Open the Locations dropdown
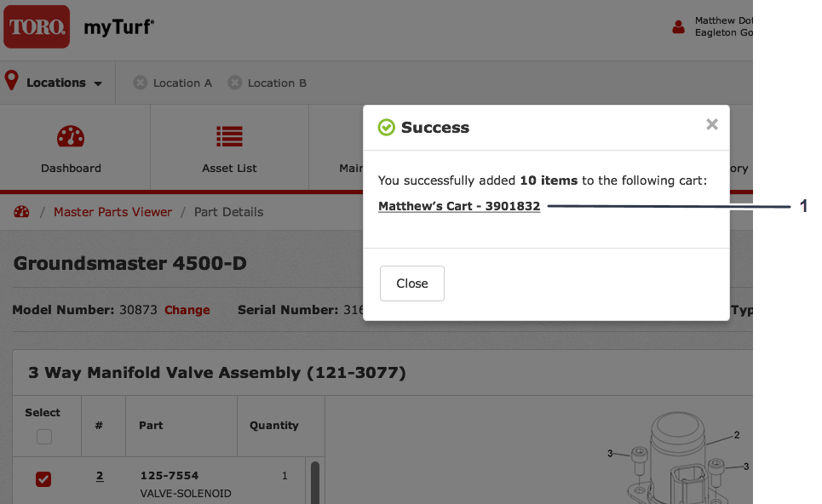Screen dimensions: 822x504 tap(56, 83)
